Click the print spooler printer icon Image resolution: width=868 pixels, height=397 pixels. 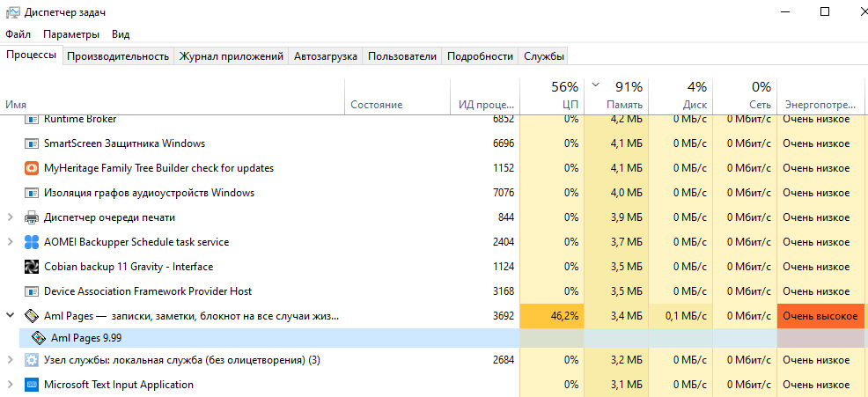[32, 217]
